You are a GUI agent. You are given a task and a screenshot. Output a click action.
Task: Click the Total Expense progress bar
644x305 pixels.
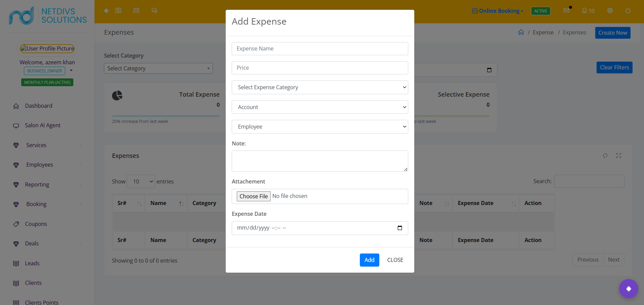click(166, 116)
